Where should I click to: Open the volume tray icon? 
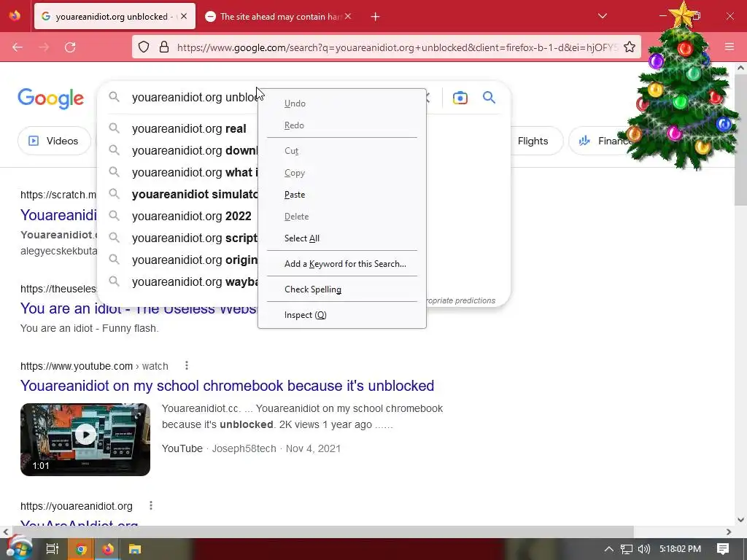click(643, 549)
